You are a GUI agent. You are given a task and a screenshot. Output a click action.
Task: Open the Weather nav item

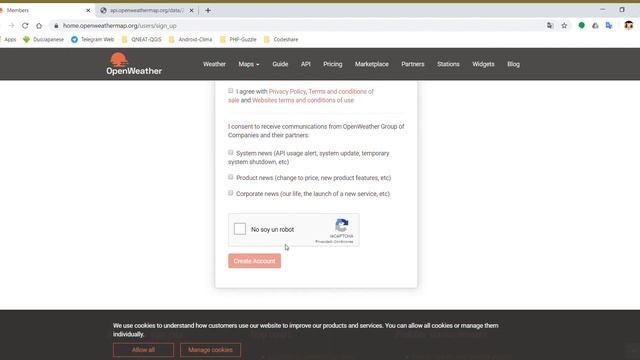coord(214,64)
